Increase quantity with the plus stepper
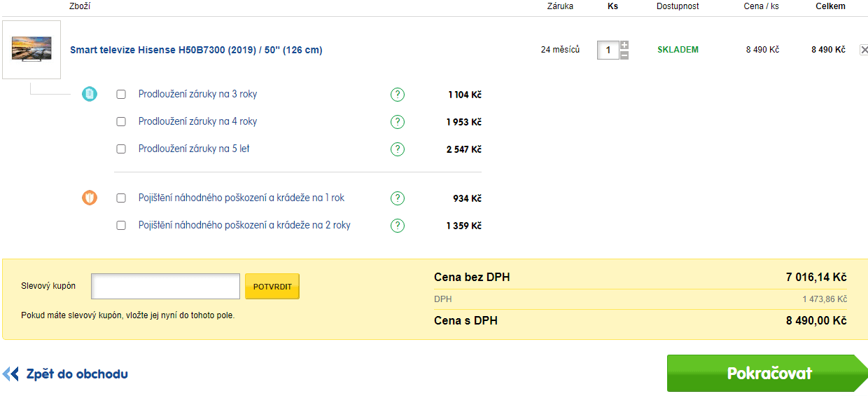Image resolution: width=868 pixels, height=396 pixels. pos(624,45)
